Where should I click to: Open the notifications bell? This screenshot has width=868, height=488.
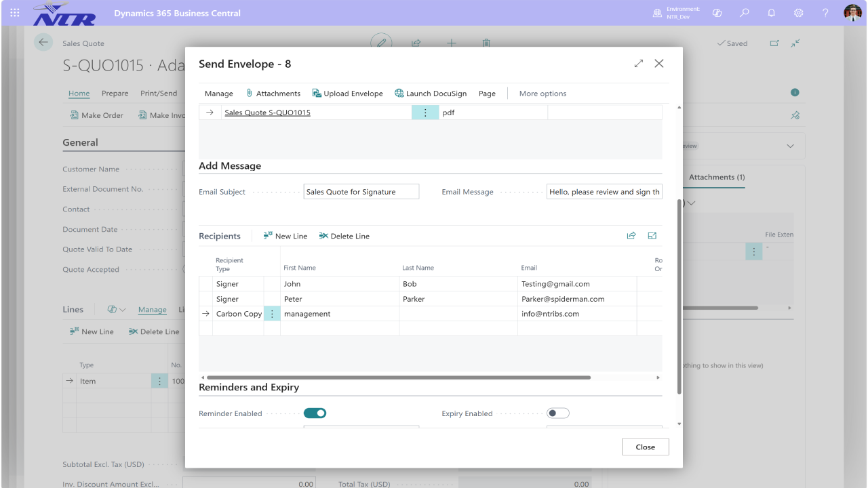tap(772, 13)
